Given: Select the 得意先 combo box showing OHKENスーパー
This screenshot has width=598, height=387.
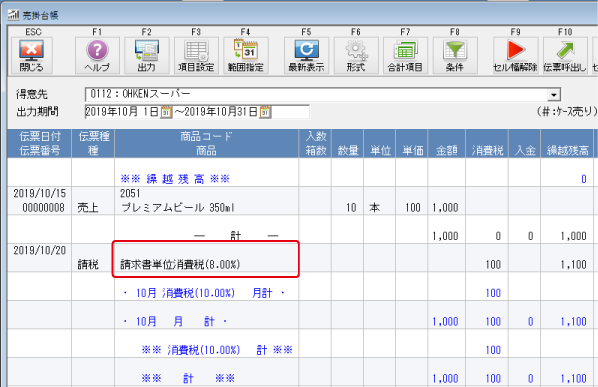Looking at the screenshot, I should point(323,94).
